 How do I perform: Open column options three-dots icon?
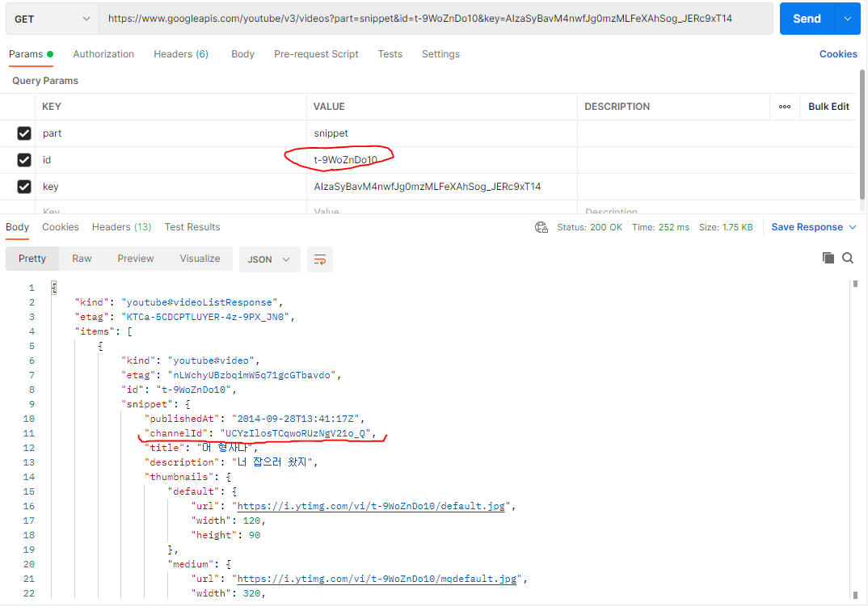(x=785, y=107)
